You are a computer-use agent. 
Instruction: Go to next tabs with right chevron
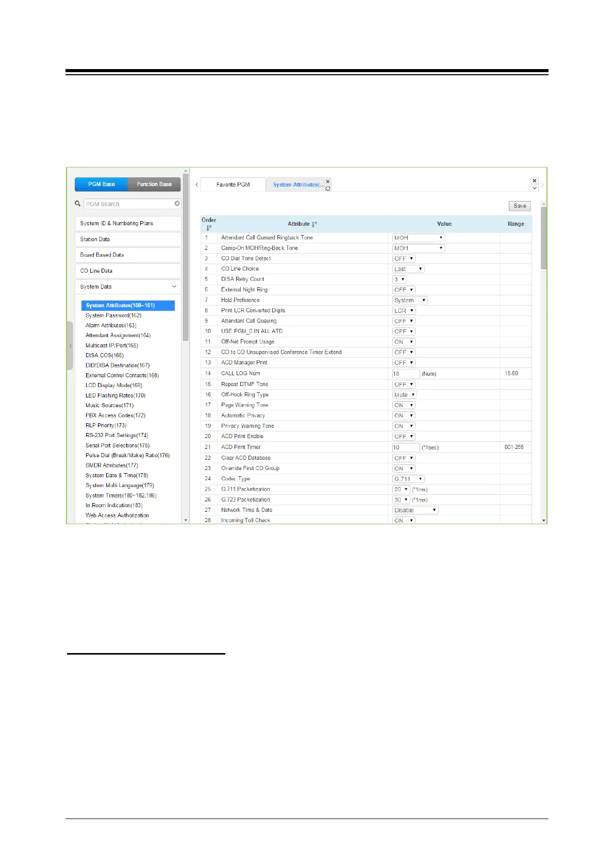pos(542,185)
